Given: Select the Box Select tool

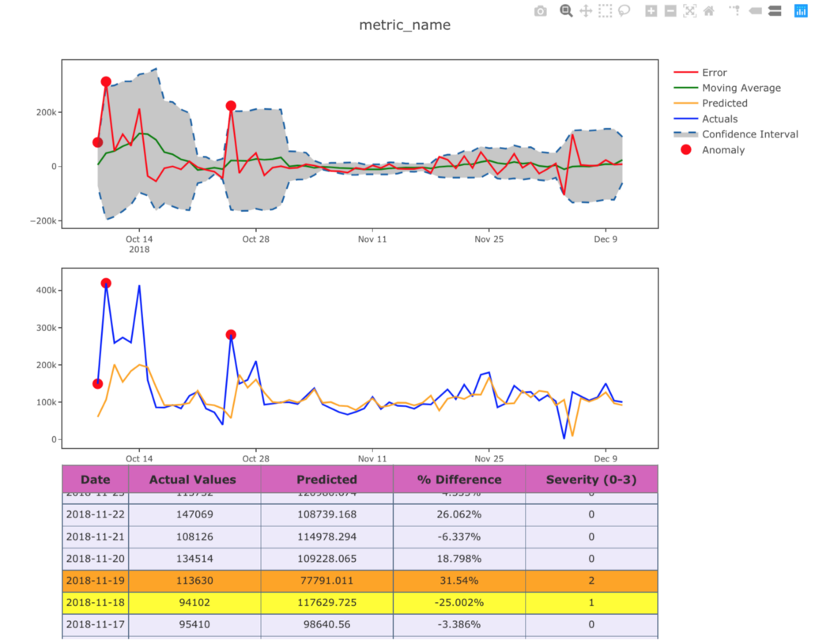Looking at the screenshot, I should click(x=605, y=10).
